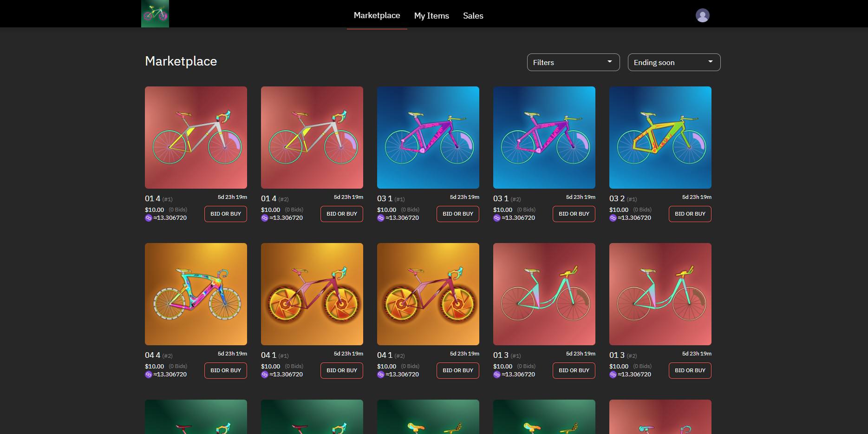Open the Sales tab
Screen dimensions: 868x434
[x=473, y=16]
